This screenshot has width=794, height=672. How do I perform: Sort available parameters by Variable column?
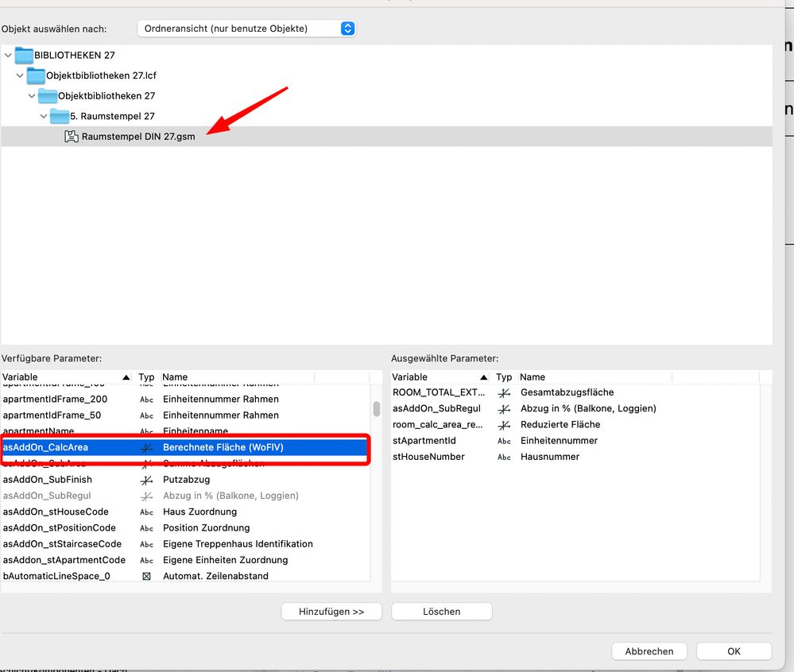(66, 377)
